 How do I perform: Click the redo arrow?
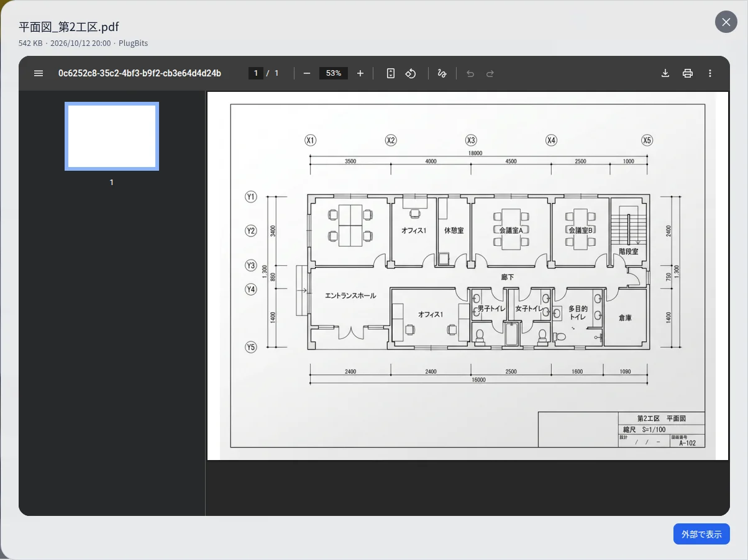coord(490,73)
